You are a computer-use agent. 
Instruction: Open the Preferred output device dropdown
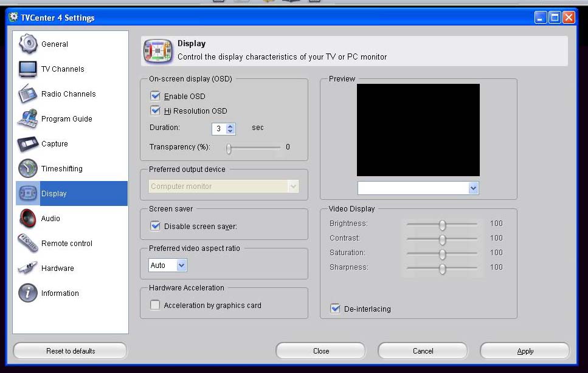293,186
